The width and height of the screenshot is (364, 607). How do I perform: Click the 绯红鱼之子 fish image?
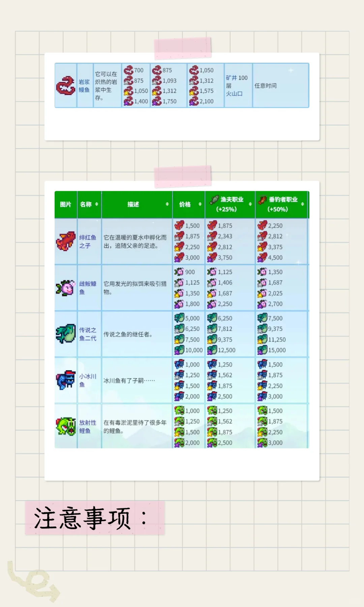tap(66, 241)
